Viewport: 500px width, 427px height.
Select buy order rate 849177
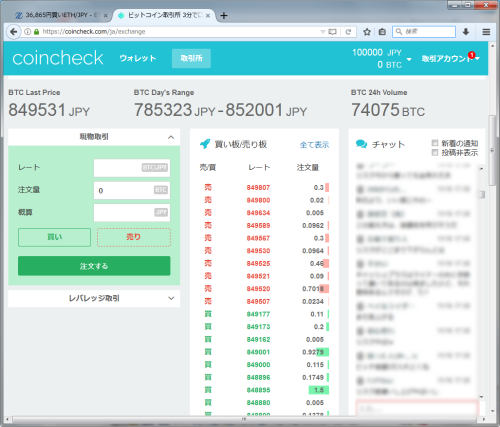click(x=258, y=314)
